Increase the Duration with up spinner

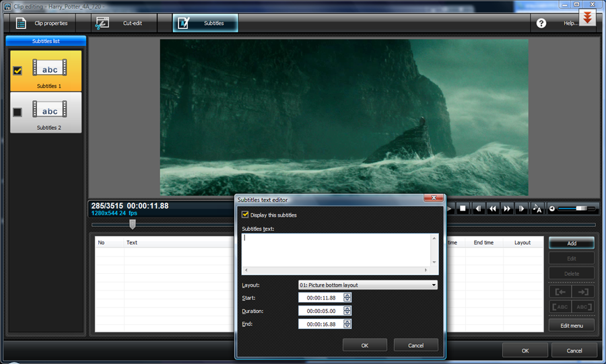click(347, 308)
